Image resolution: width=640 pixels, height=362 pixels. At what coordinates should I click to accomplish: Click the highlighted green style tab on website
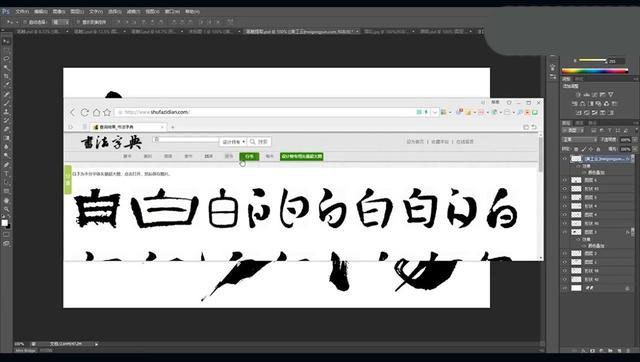coord(249,156)
